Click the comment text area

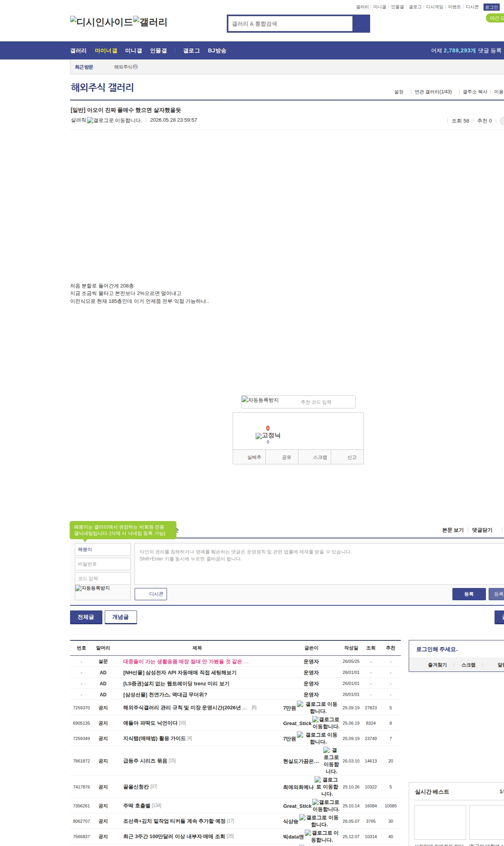click(319, 564)
